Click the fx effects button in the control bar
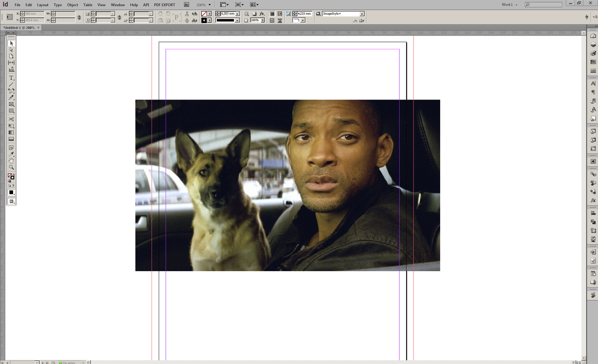 tap(262, 14)
